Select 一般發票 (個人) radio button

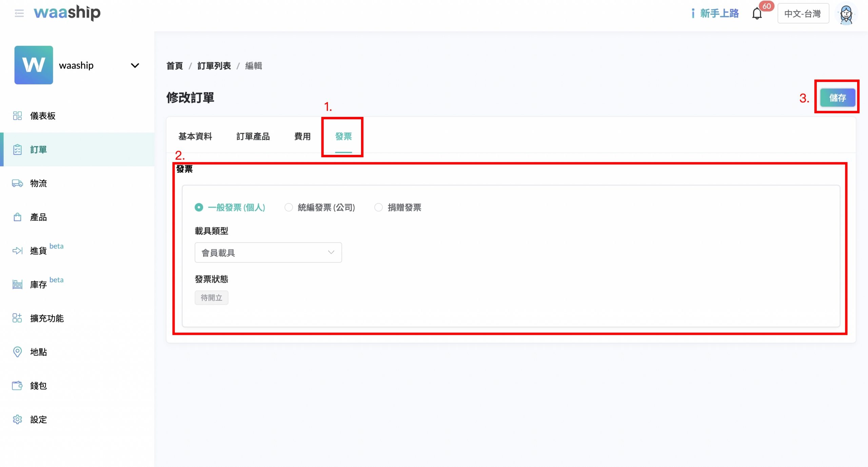pos(199,207)
